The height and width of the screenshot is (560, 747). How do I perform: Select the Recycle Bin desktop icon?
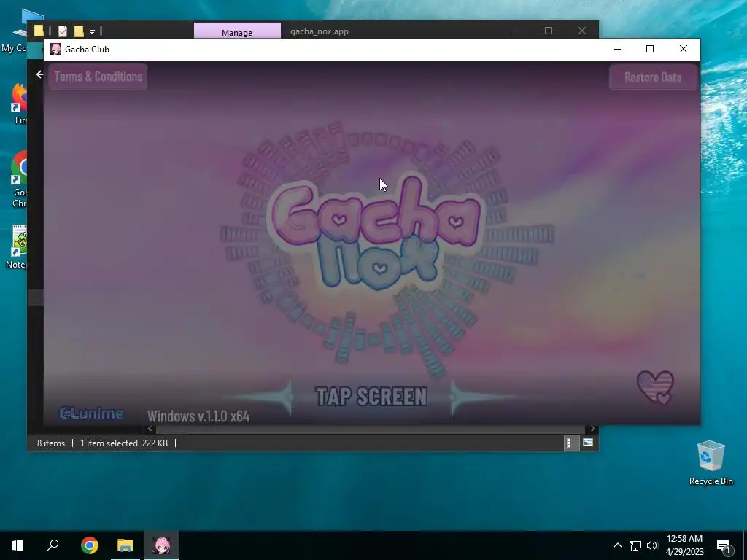(711, 463)
